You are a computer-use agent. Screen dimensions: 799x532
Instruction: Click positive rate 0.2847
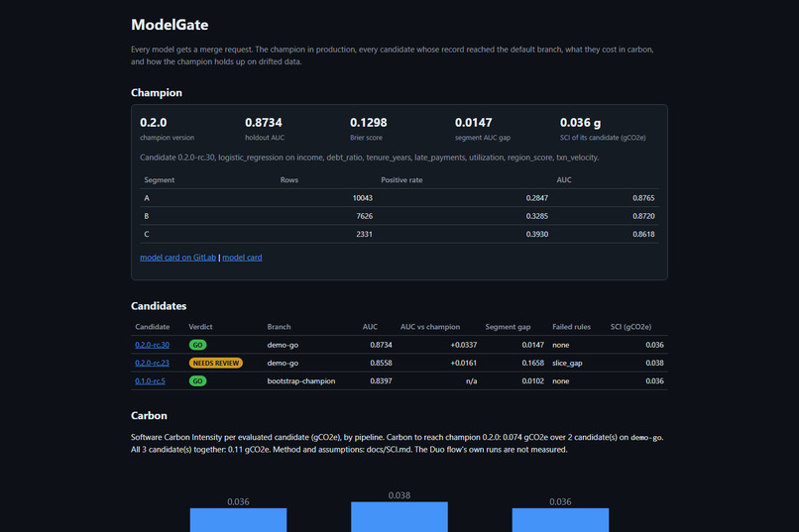coord(537,198)
